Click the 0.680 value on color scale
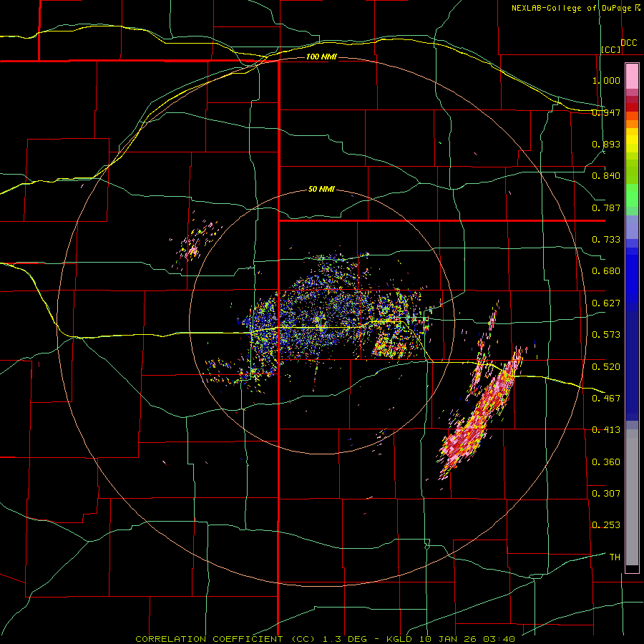This screenshot has width=644, height=644. [606, 271]
